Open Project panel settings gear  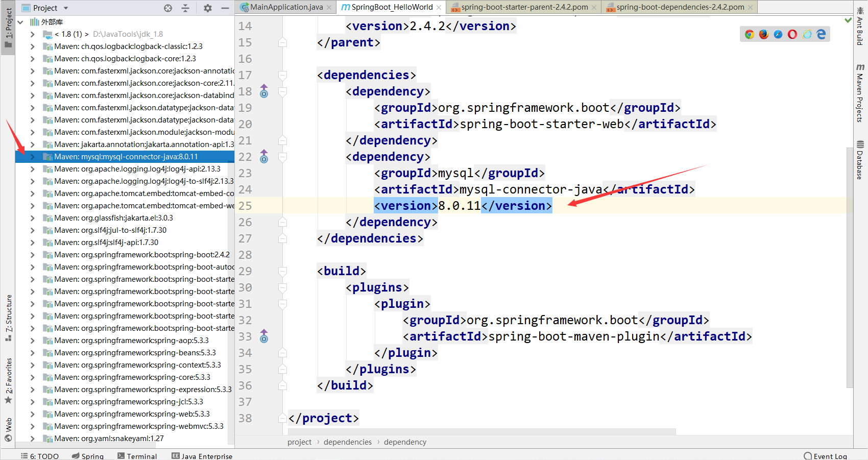tap(207, 8)
